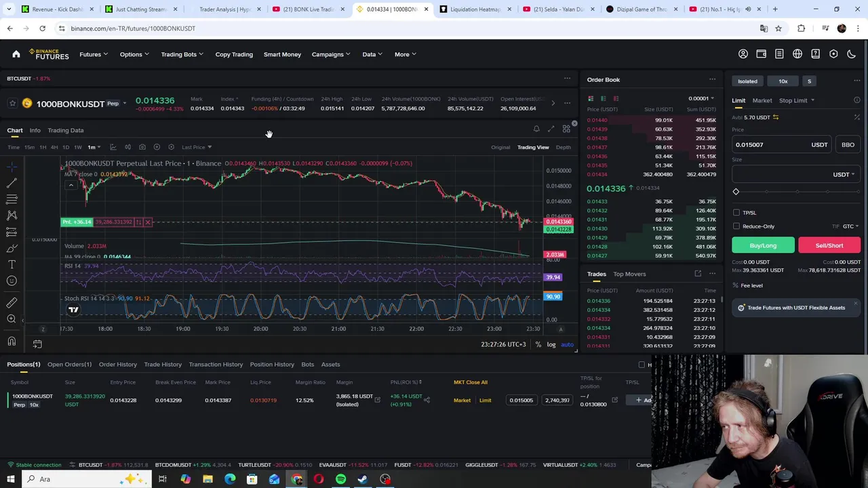Close the position from chart PnL label

click(x=148, y=222)
